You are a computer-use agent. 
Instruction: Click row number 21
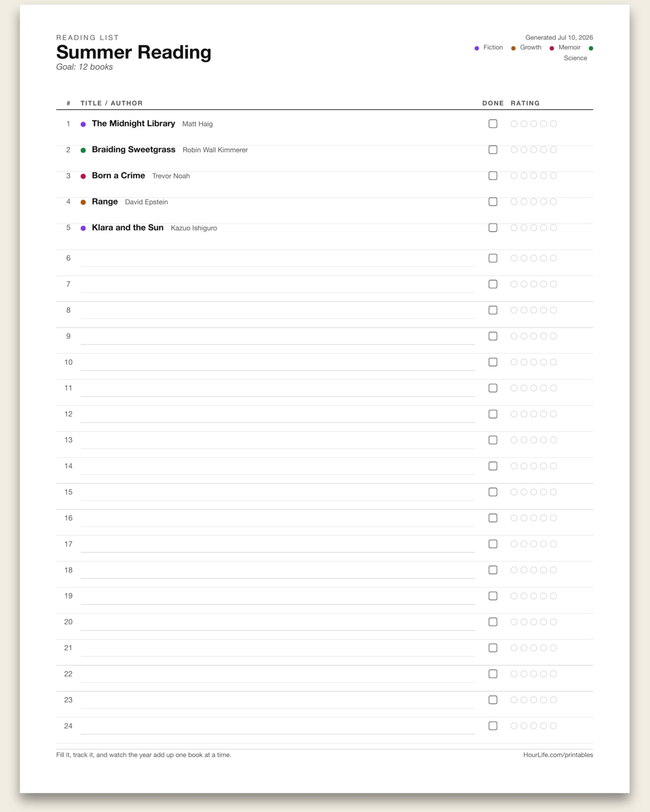click(68, 648)
